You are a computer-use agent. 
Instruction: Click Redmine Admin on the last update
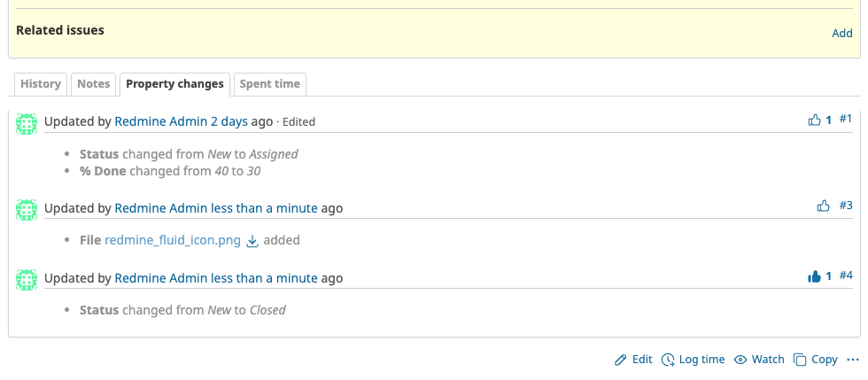point(160,278)
